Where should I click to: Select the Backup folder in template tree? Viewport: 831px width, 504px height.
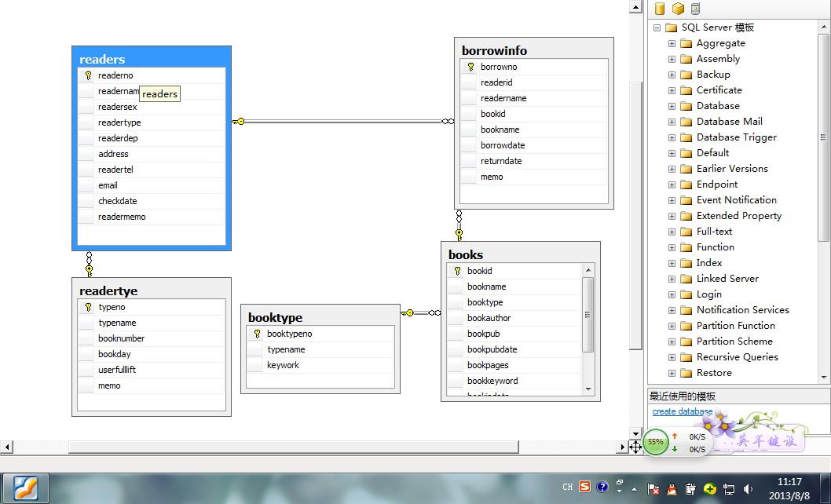click(x=712, y=75)
